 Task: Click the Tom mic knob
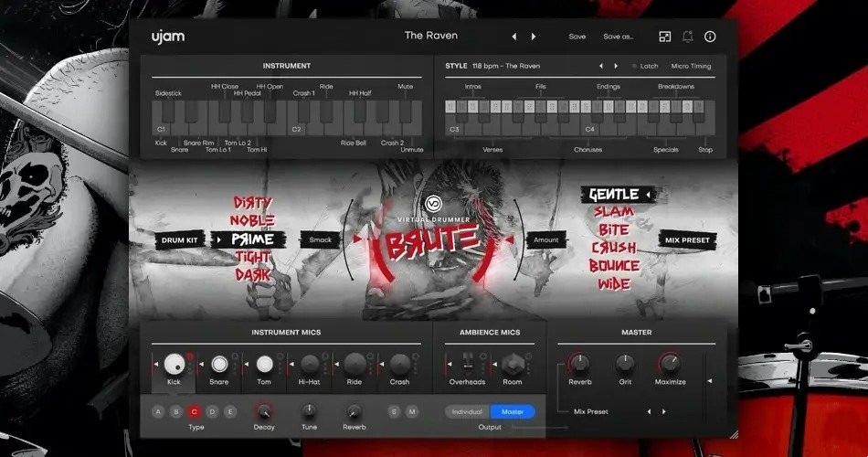pyautogui.click(x=264, y=364)
